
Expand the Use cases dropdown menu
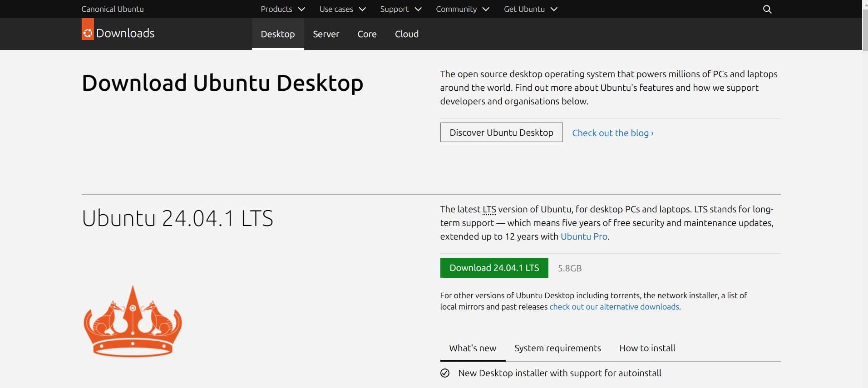click(x=342, y=9)
